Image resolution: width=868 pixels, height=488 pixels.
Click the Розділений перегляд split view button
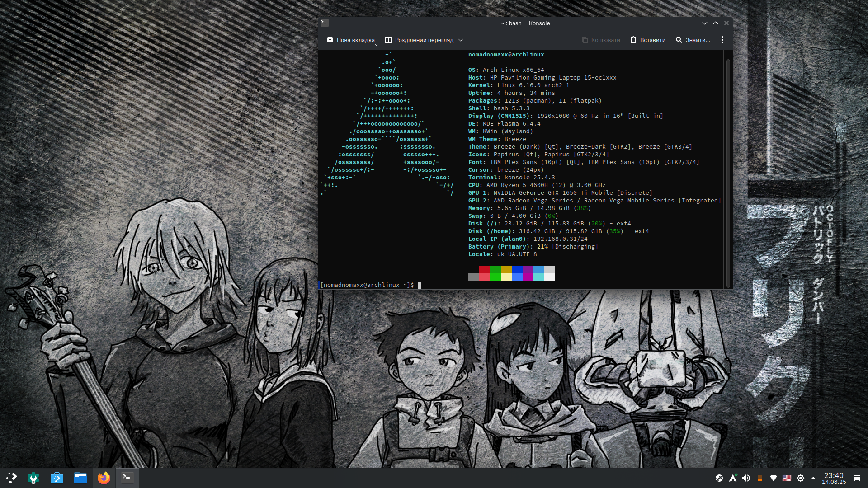[x=419, y=40]
